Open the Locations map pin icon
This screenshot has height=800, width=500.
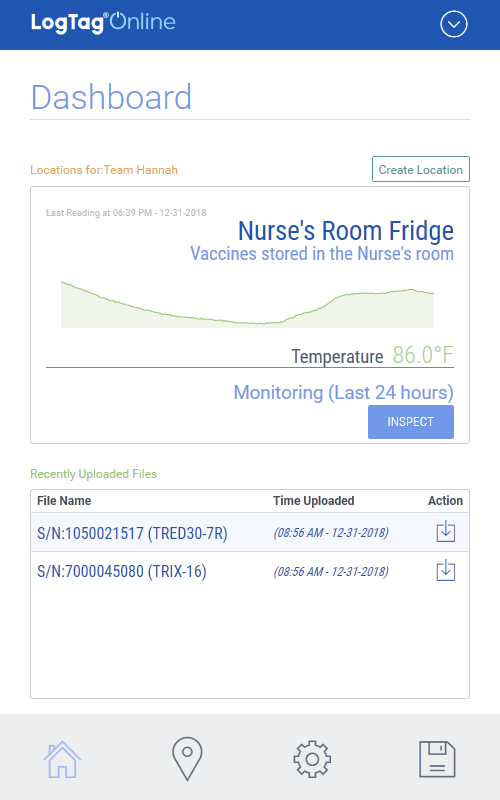pos(187,759)
